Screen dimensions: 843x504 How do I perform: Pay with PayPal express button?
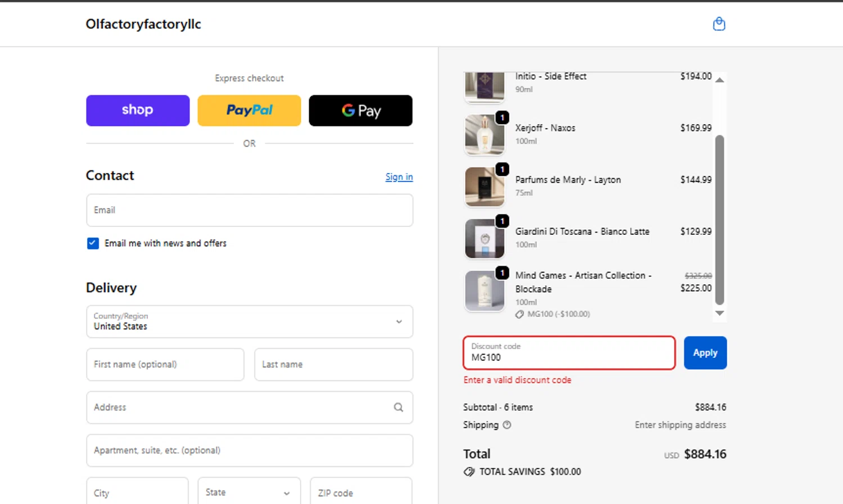pyautogui.click(x=249, y=110)
